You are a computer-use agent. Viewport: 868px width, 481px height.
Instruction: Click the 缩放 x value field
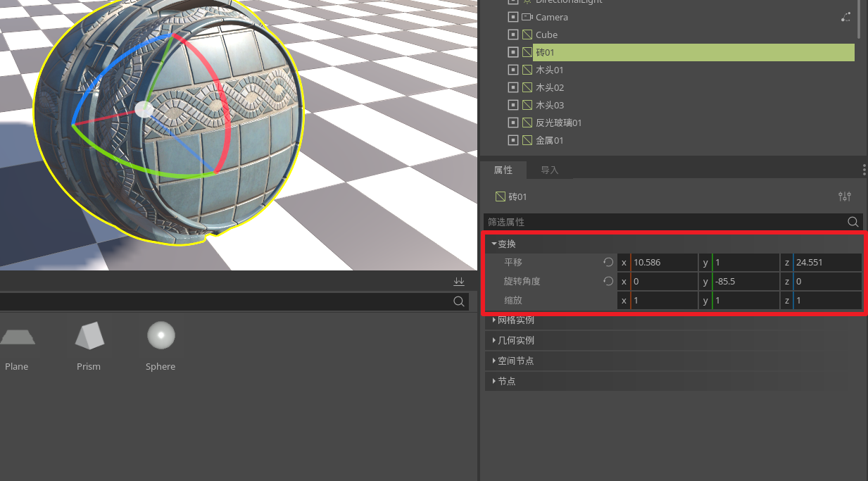click(x=664, y=300)
